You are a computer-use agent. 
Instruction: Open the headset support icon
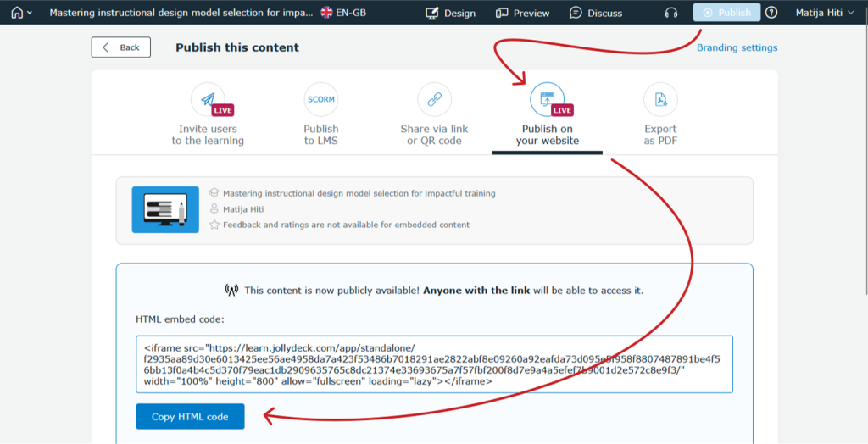pyautogui.click(x=671, y=13)
